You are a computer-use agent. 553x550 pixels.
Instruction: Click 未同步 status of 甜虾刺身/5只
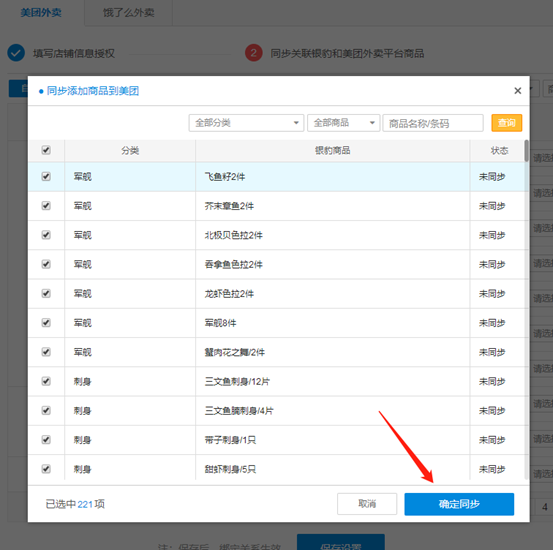coord(492,469)
